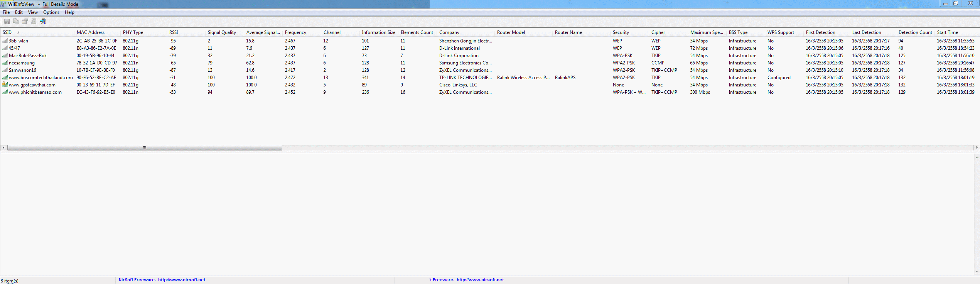
Task: Open the File menu
Action: coord(6,12)
